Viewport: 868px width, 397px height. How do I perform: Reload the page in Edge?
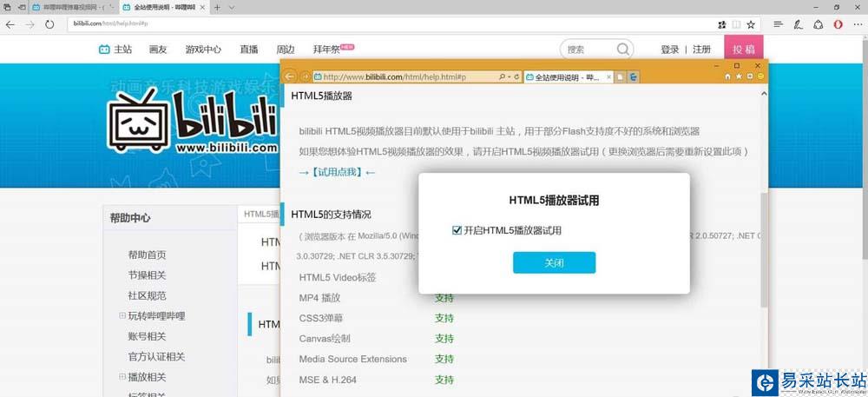pyautogui.click(x=49, y=24)
